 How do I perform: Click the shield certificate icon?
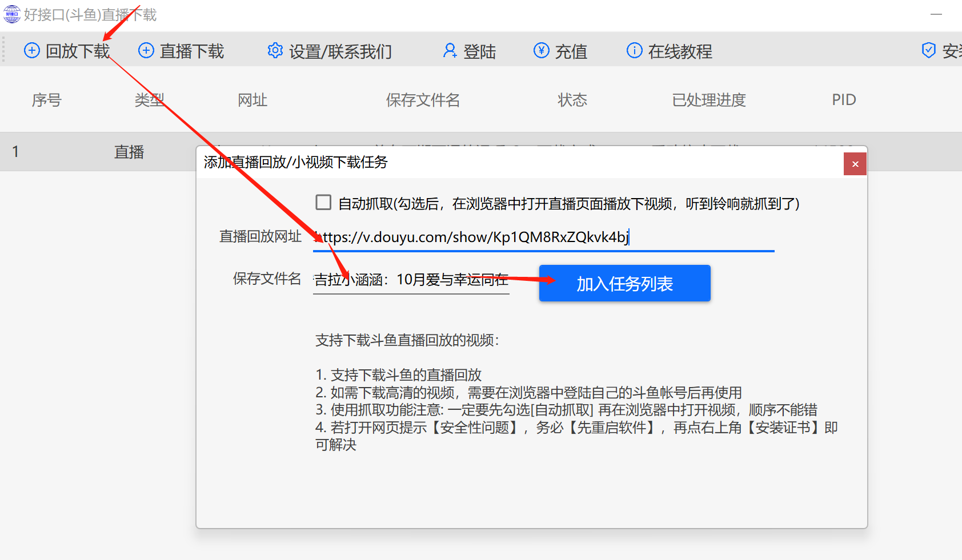pyautogui.click(x=929, y=51)
